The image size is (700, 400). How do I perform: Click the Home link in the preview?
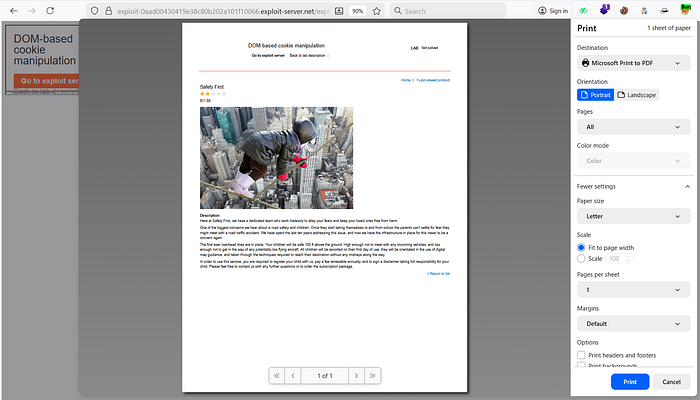pos(405,80)
